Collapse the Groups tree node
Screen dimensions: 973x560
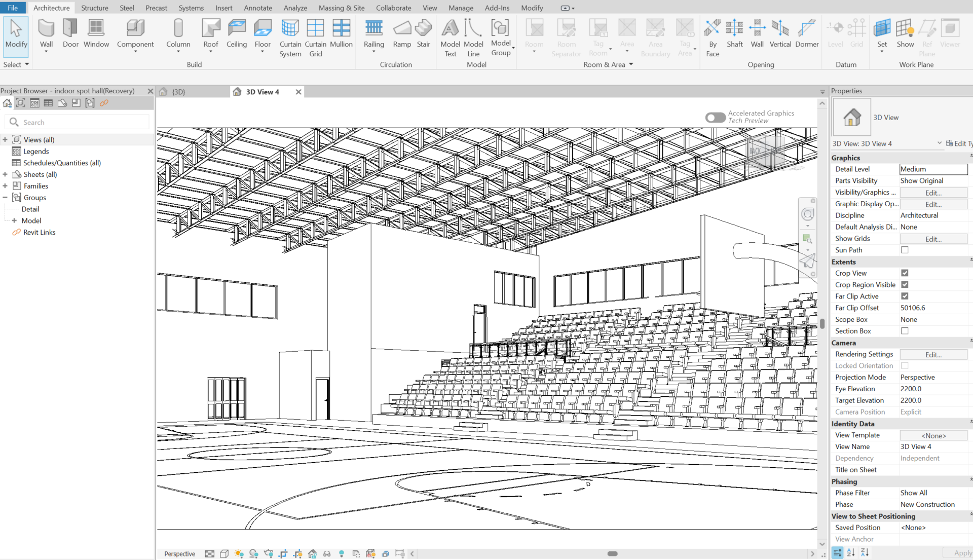tap(5, 198)
